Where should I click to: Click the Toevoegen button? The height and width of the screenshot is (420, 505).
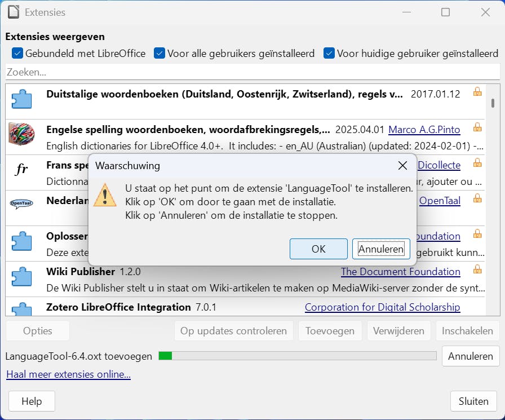point(330,331)
